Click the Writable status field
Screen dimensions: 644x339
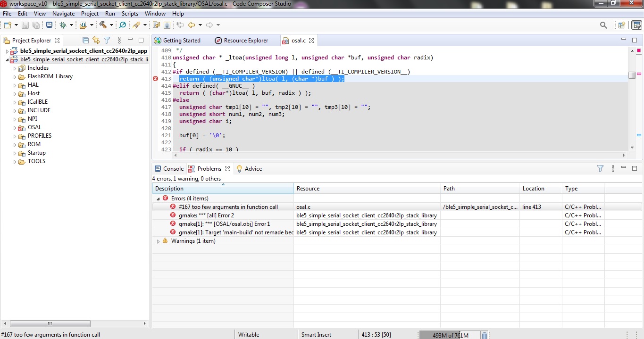coord(249,335)
